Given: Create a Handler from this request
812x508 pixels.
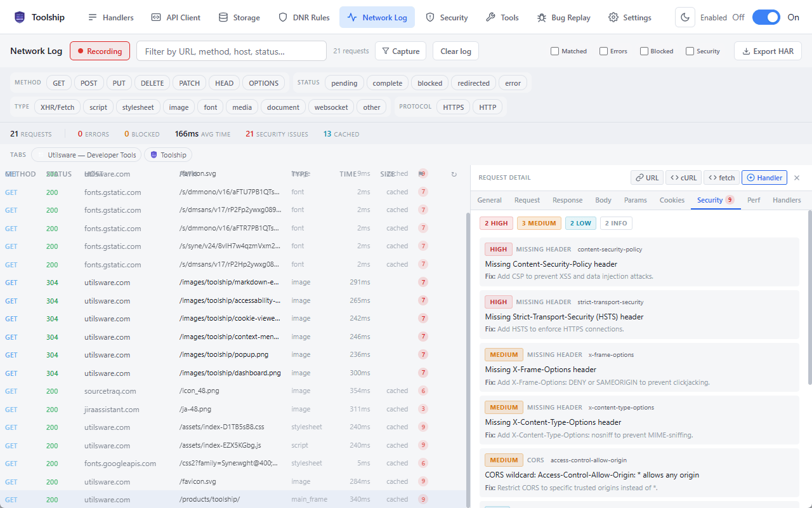Looking at the screenshot, I should [x=764, y=178].
